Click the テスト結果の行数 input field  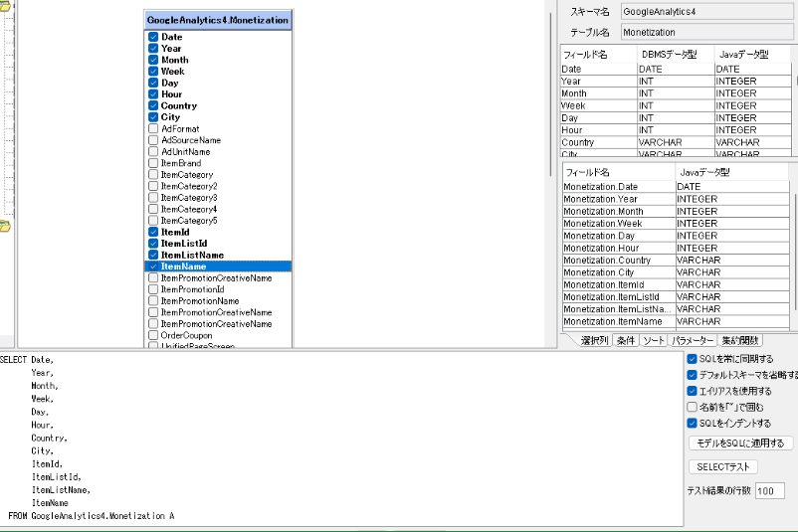769,491
